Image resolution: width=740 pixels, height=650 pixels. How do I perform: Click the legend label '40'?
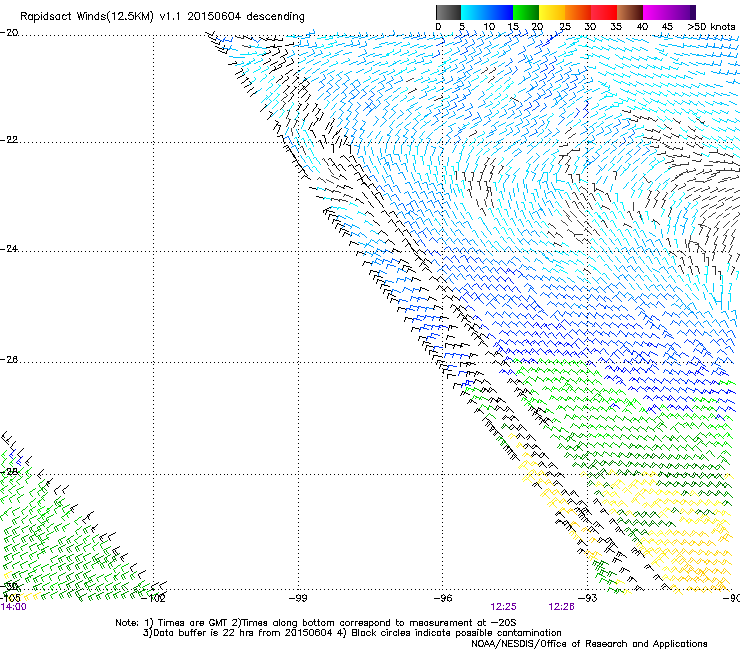[x=642, y=26]
